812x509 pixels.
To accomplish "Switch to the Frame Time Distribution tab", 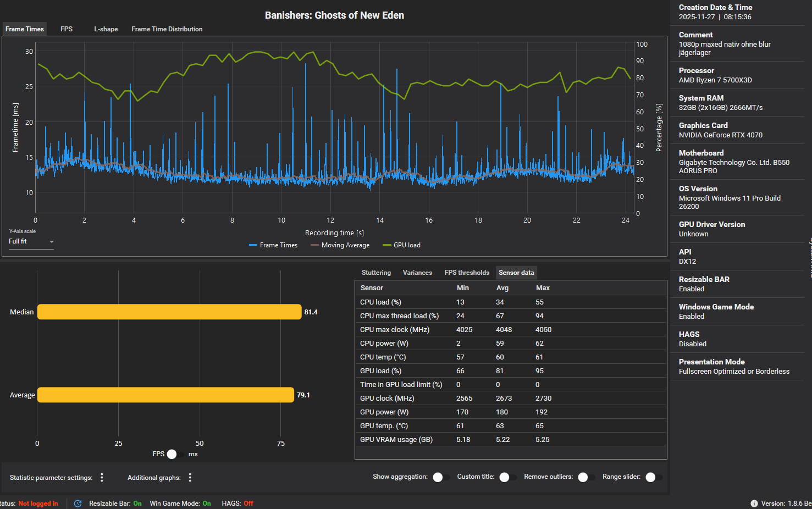I will [x=167, y=29].
